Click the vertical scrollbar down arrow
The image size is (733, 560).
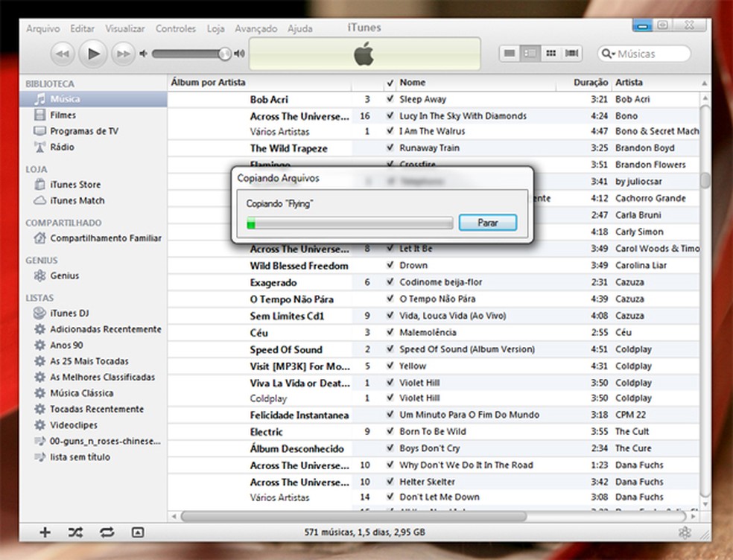(x=705, y=504)
